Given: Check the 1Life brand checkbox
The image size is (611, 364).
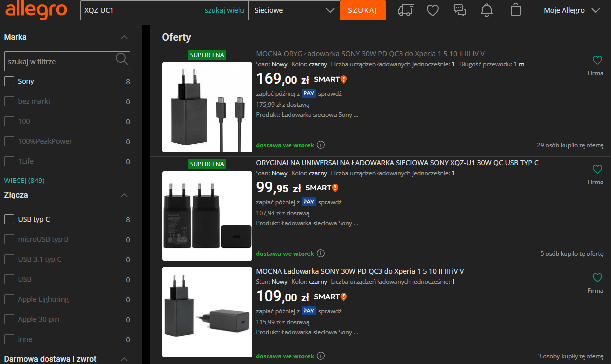Looking at the screenshot, I should [9, 161].
